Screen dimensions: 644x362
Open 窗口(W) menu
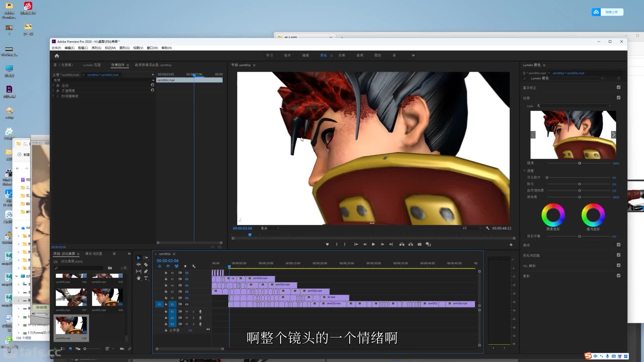point(152,48)
